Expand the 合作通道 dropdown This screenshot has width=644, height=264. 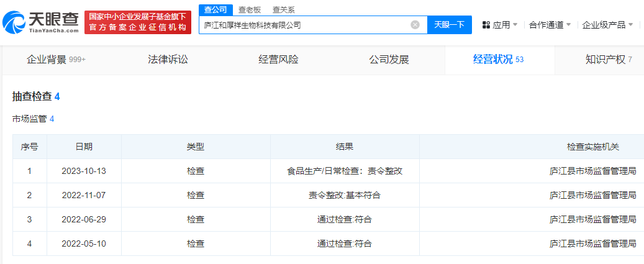(550, 25)
